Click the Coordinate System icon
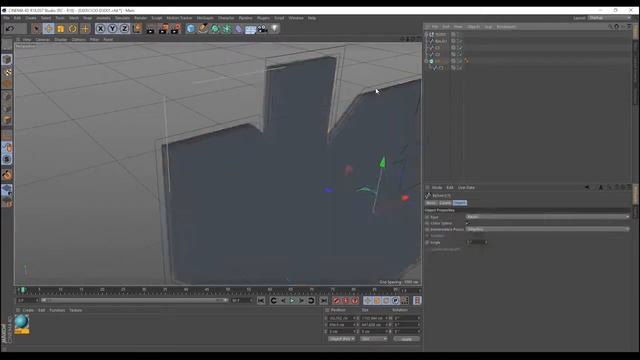The image size is (640, 360). click(137, 29)
